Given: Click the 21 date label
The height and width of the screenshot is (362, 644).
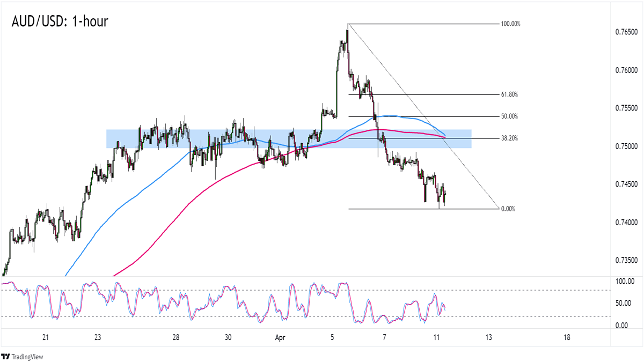Looking at the screenshot, I should coord(45,338).
